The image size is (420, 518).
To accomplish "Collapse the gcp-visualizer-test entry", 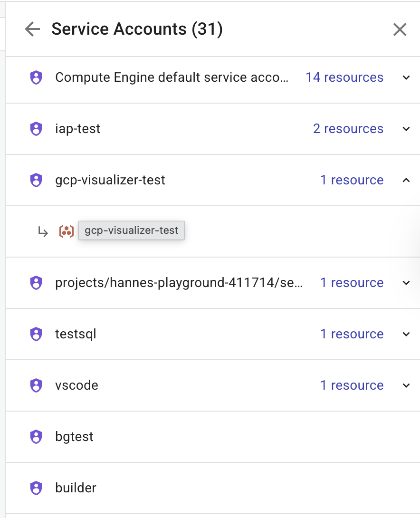I will (x=406, y=180).
